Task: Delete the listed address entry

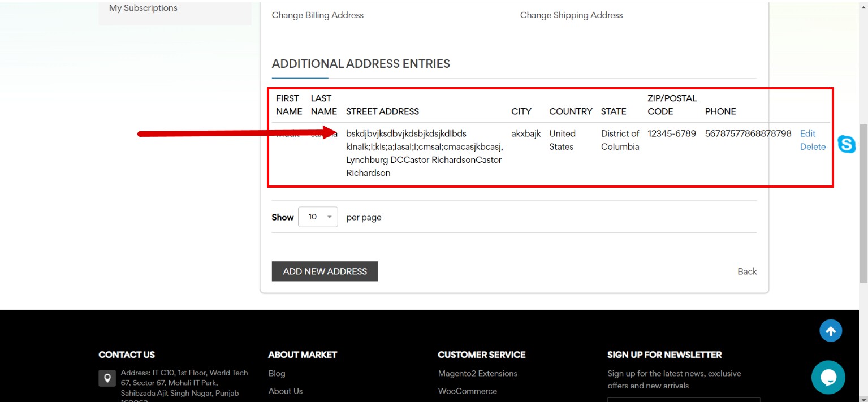Action: [812, 146]
